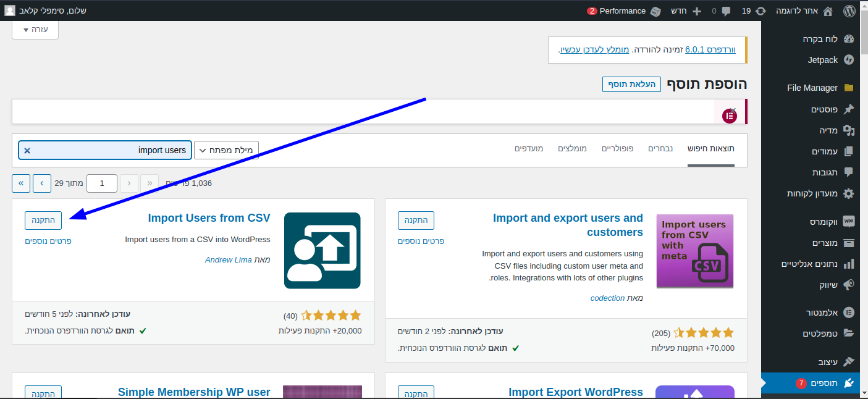Screen dimensions: 868x399
Task: Switch to the פופולריים (Popular) tab
Action: [x=618, y=149]
